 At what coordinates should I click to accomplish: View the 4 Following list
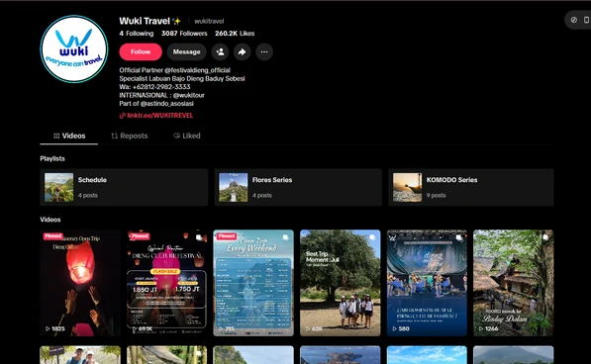pos(137,34)
